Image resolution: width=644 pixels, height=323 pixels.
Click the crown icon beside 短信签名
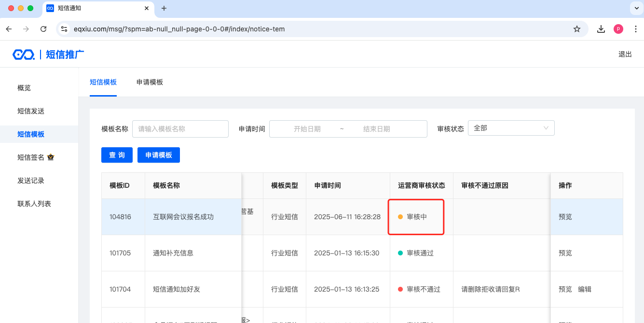(x=51, y=157)
